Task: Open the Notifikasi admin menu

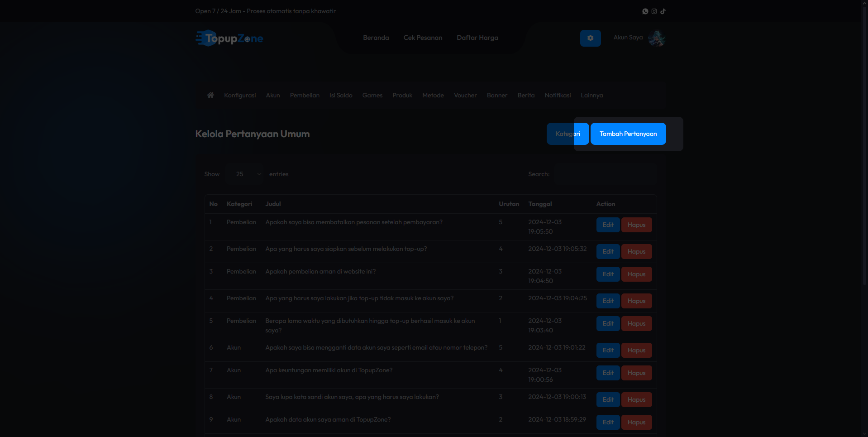Action: (558, 95)
